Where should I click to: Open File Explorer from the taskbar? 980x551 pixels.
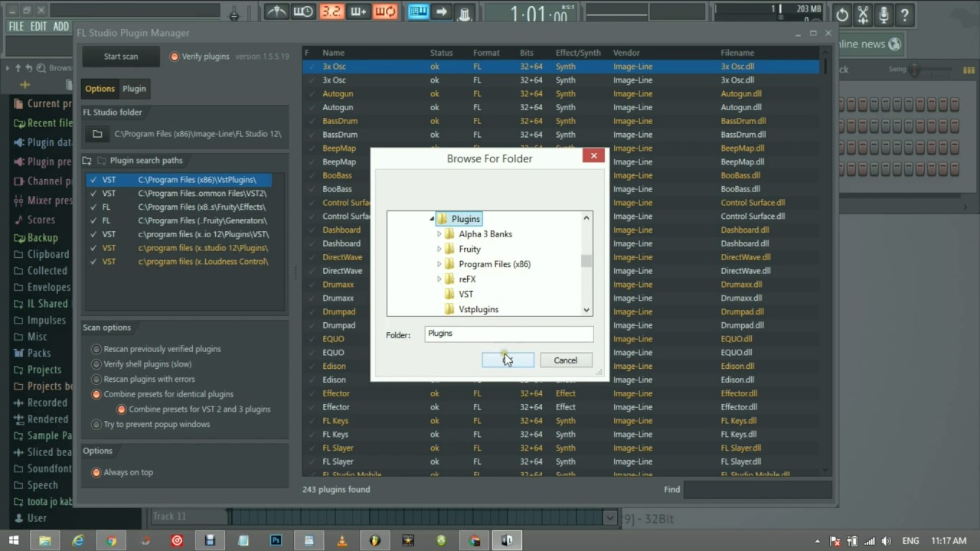(x=45, y=540)
